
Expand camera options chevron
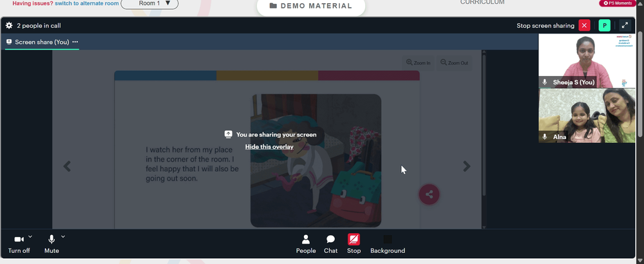tap(30, 236)
